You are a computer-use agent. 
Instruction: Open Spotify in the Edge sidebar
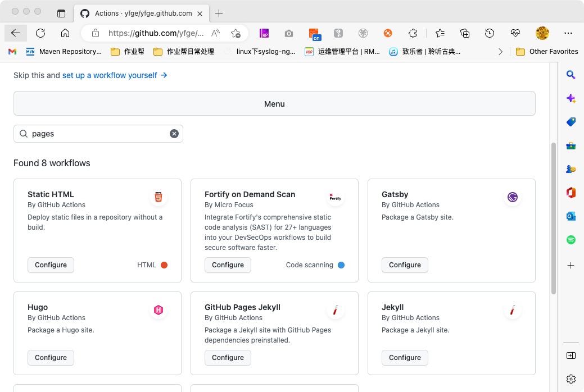tap(571, 240)
